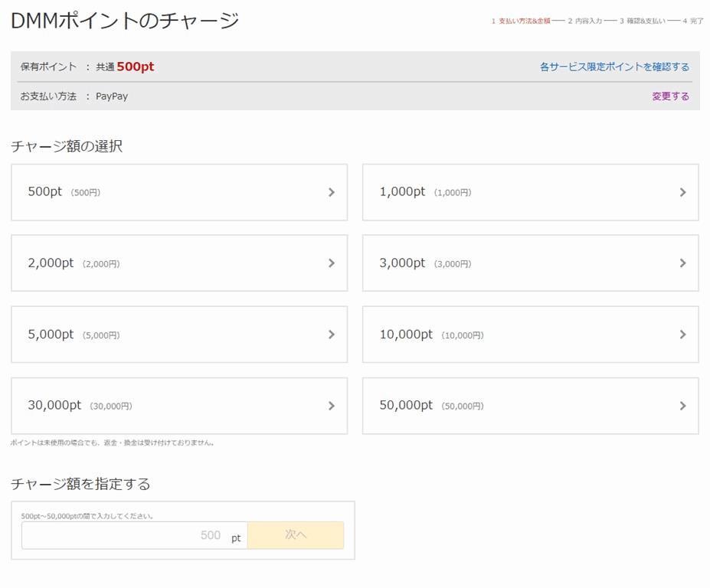Click 変更する to change payment method
This screenshot has height=588, width=710.
coord(670,96)
